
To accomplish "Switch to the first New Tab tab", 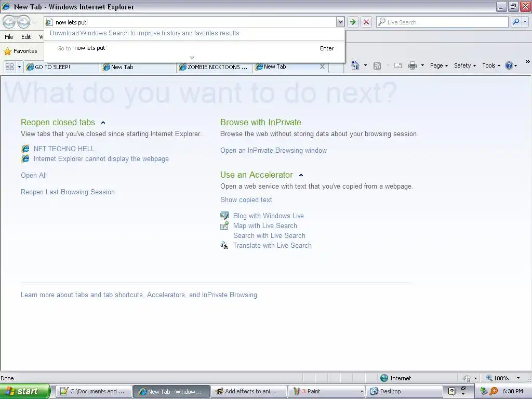I will click(x=139, y=67).
